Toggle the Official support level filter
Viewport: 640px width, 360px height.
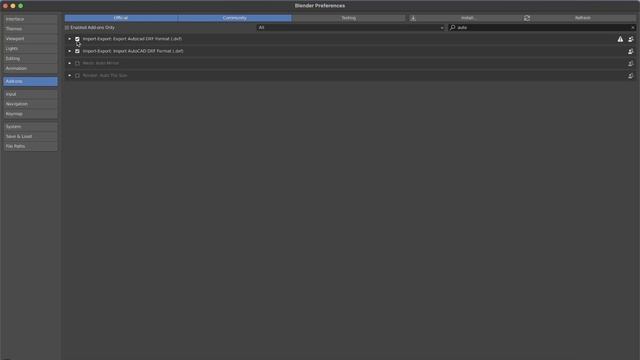(x=121, y=18)
